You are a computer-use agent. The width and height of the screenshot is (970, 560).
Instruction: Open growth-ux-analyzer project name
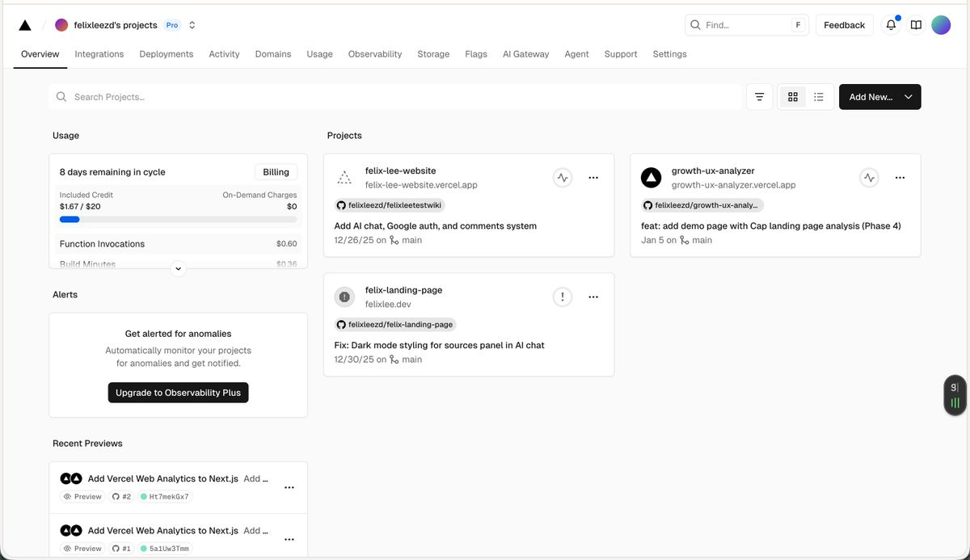713,171
